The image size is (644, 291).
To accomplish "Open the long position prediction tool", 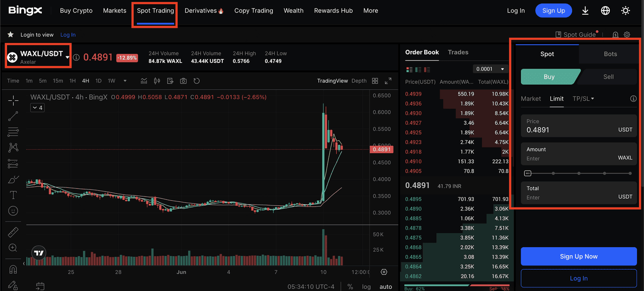I will [x=13, y=164].
